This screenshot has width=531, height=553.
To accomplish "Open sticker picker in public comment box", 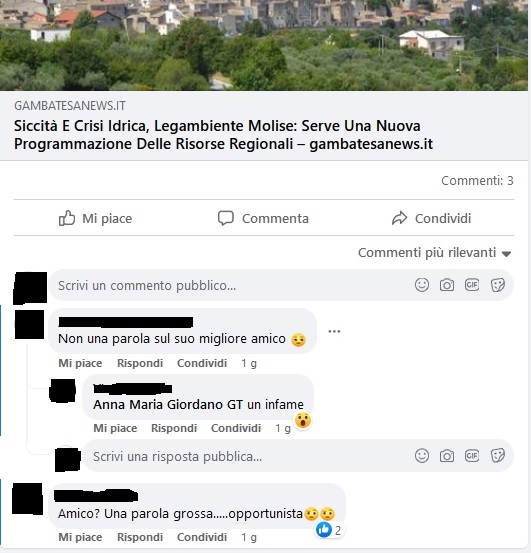I will click(498, 285).
